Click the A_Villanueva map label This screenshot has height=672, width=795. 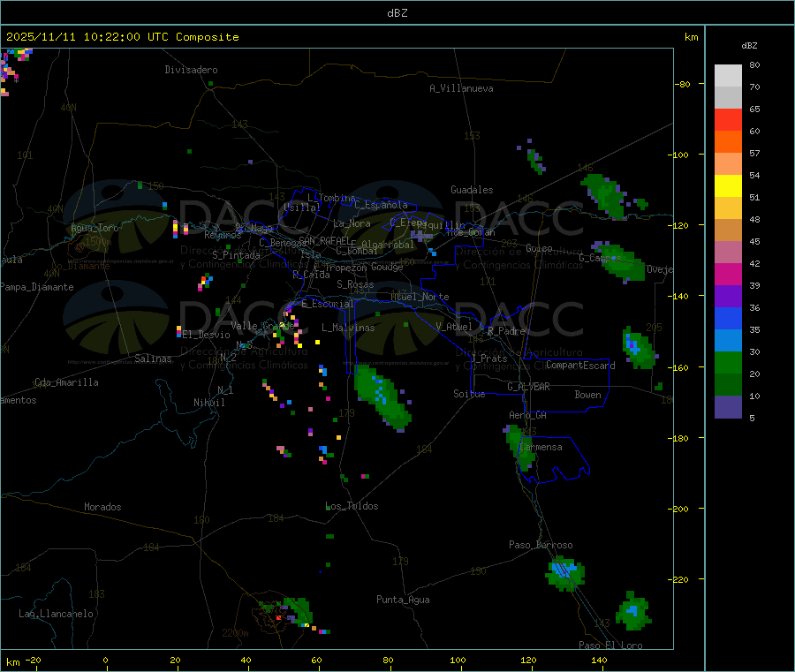461,88
